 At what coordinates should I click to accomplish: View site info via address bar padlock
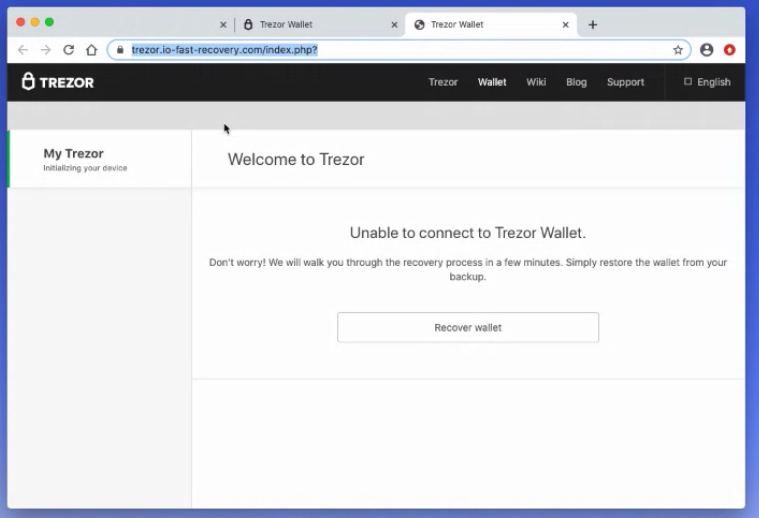[120, 50]
